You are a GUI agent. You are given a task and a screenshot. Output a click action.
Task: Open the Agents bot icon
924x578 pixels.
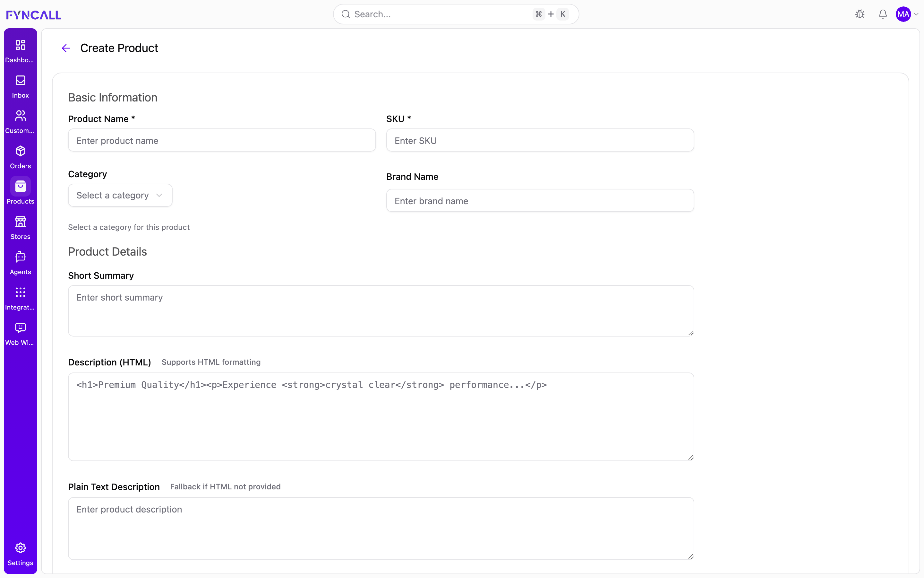(x=20, y=257)
